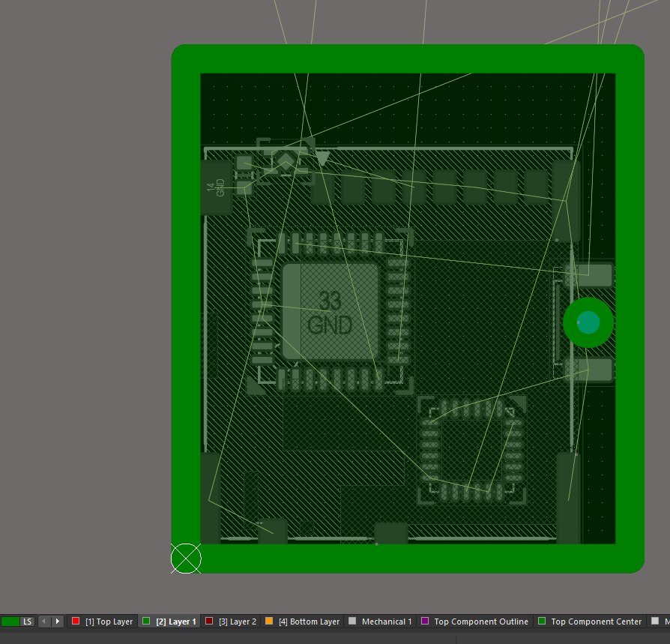Switch to the Mechanical 1 tab

point(380,622)
